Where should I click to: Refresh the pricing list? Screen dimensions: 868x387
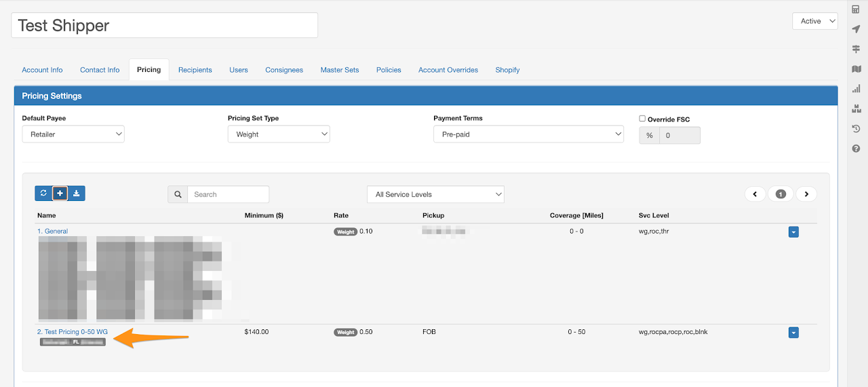click(x=43, y=193)
